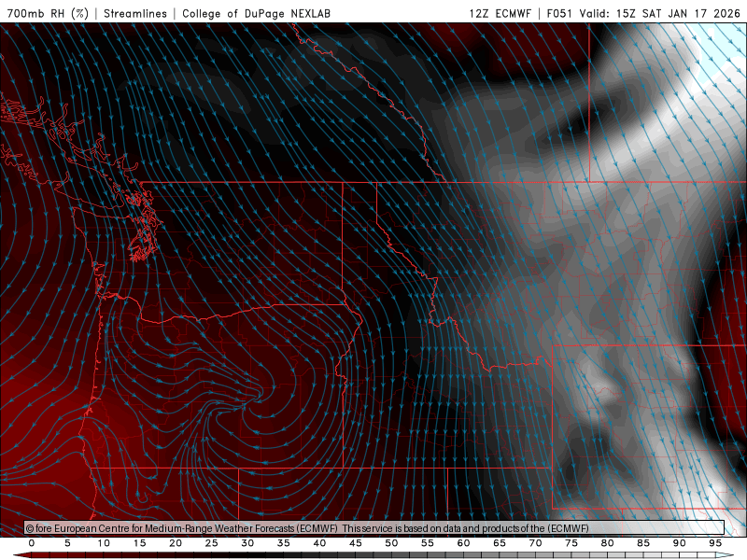Select the "30" value on the RH scale
Viewport: 747px width, 560px height.
click(x=247, y=543)
